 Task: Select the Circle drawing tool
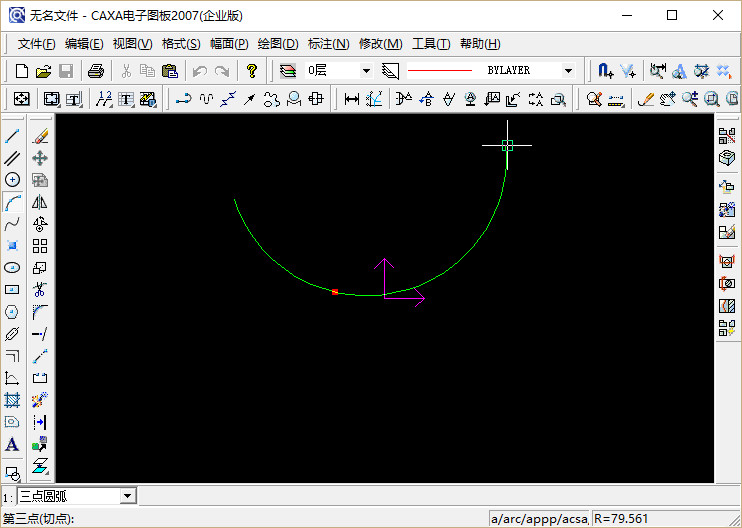tap(13, 180)
